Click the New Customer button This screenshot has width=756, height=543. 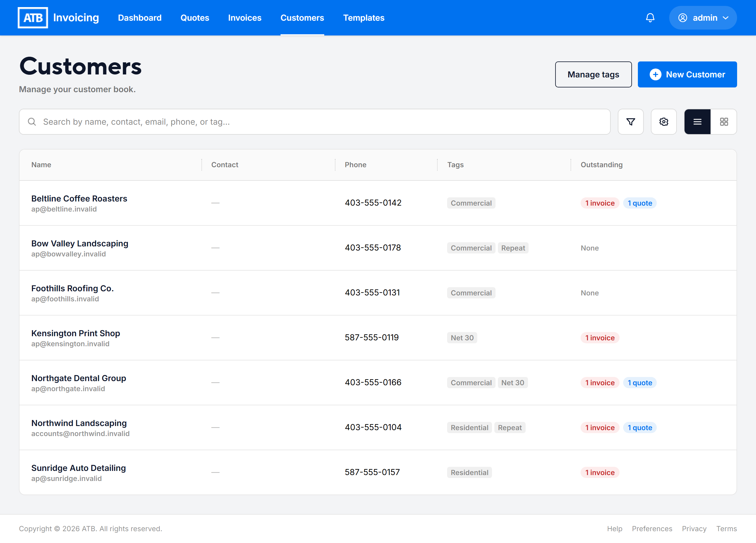coord(687,74)
